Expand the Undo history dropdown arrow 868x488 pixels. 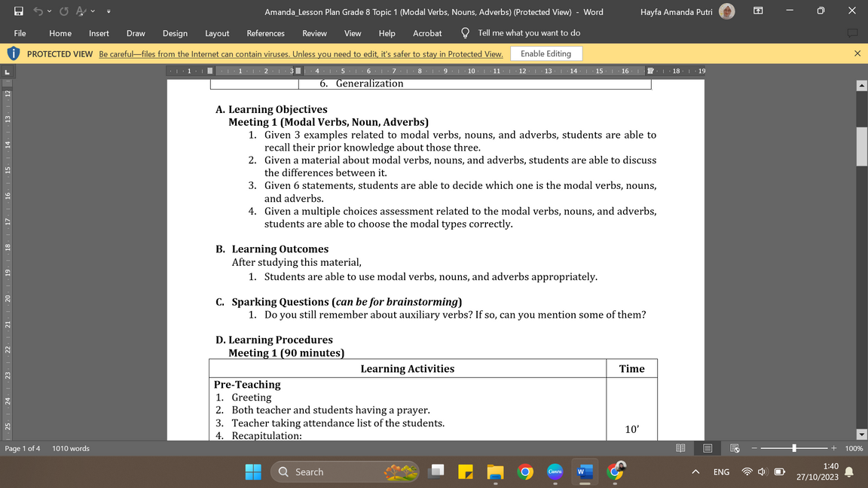click(50, 11)
